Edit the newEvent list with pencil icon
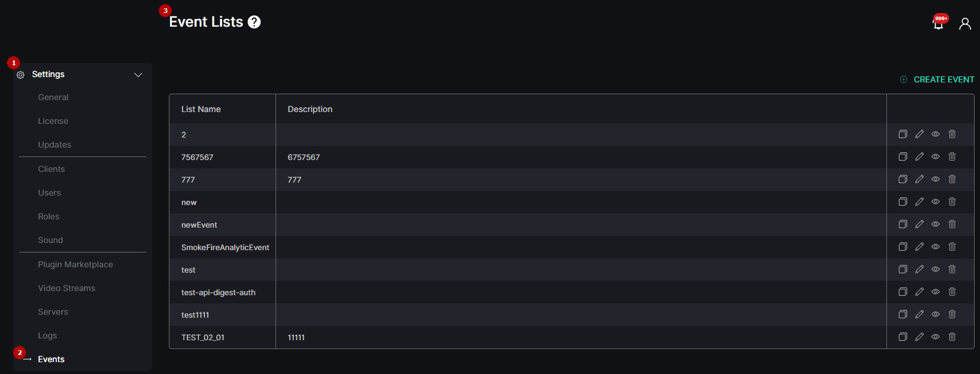Screen dimensions: 980x374 pos(920,224)
